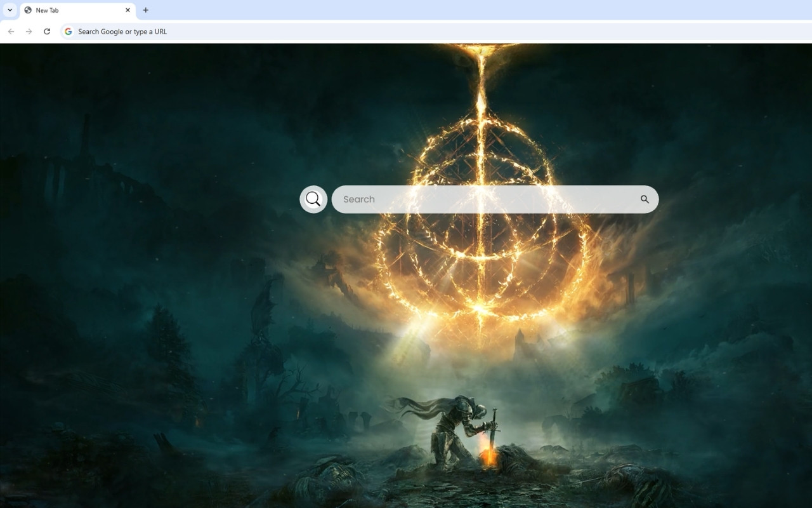Image resolution: width=812 pixels, height=508 pixels.
Task: Click the forward navigation arrow
Action: coord(29,31)
